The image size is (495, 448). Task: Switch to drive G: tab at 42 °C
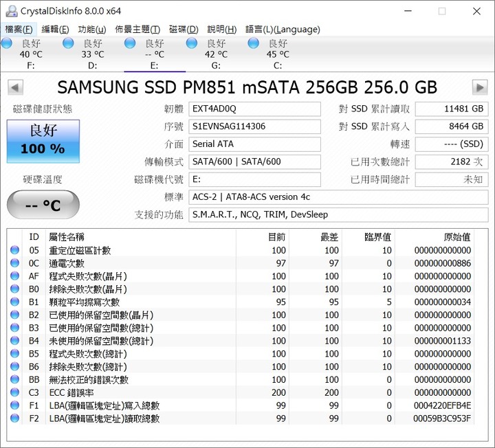(216, 54)
